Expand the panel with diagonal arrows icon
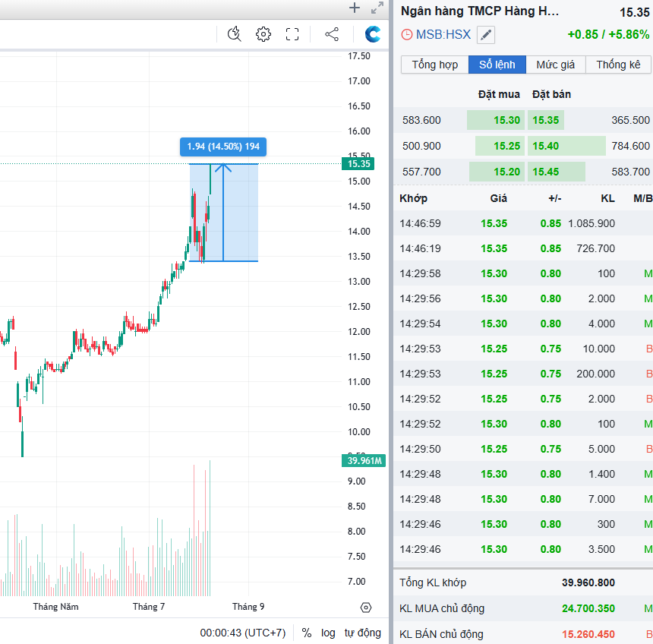Image resolution: width=653 pixels, height=644 pixels. (377, 8)
